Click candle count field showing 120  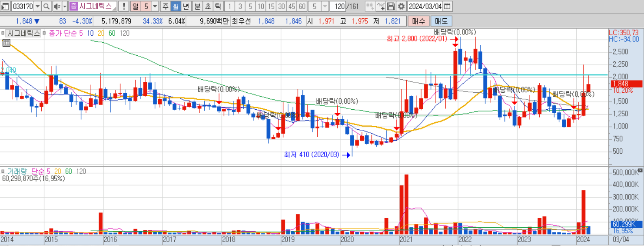[337, 6]
